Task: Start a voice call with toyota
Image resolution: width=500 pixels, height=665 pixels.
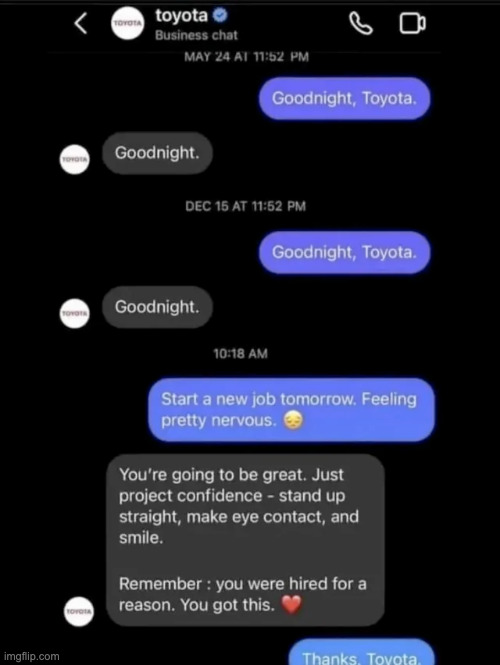Action: [361, 23]
